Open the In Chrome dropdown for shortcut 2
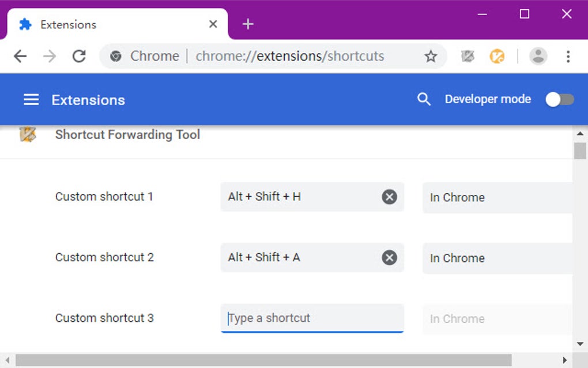The image size is (588, 368). tap(496, 258)
